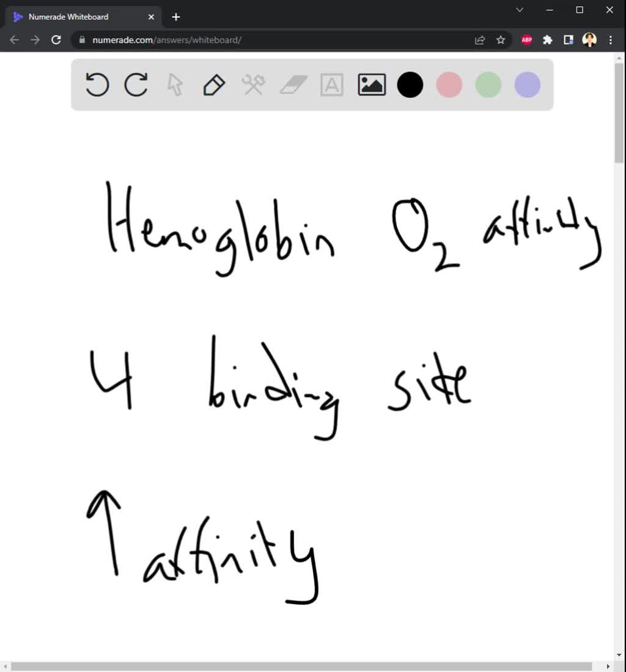Open the Chrome three-dot menu

[x=610, y=40]
